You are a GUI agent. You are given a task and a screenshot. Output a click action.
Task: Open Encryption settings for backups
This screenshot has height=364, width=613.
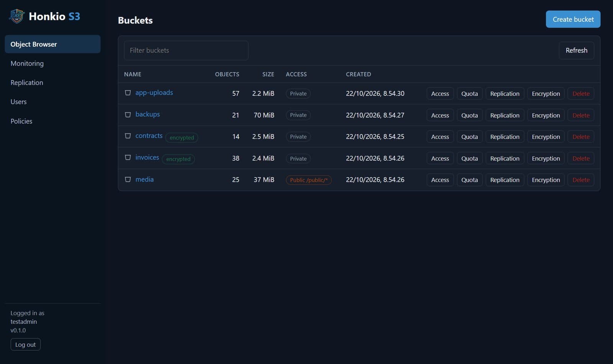point(546,115)
